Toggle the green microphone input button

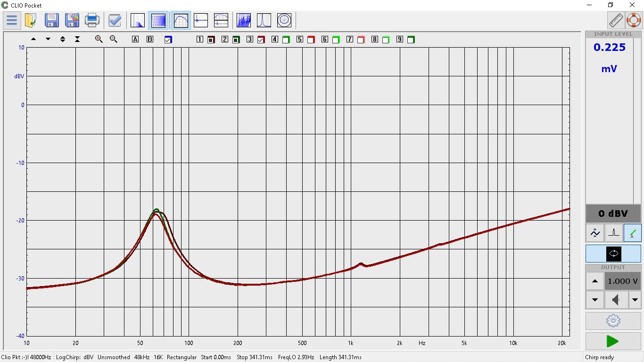coord(632,233)
